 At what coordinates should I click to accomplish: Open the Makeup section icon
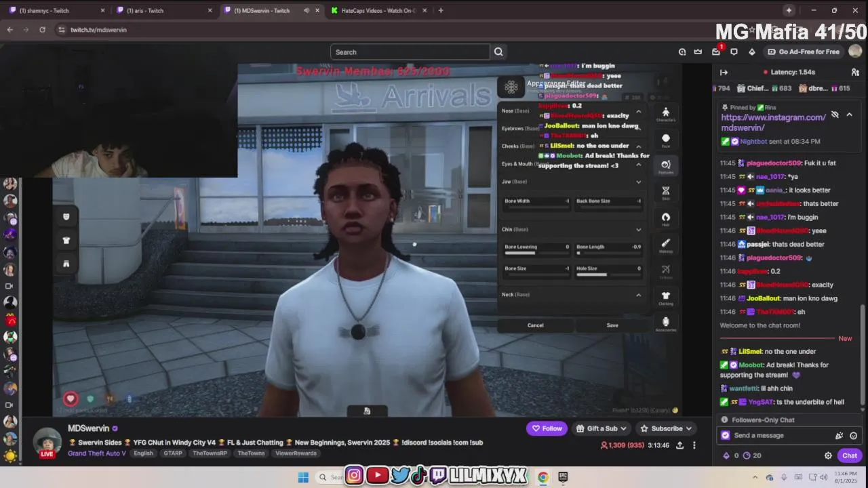(666, 245)
